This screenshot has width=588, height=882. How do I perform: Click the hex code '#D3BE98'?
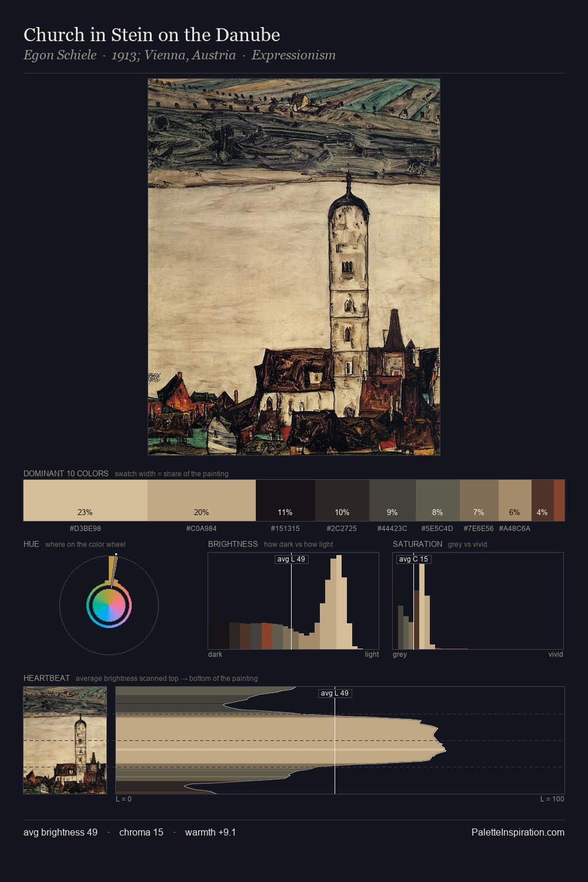point(85,529)
